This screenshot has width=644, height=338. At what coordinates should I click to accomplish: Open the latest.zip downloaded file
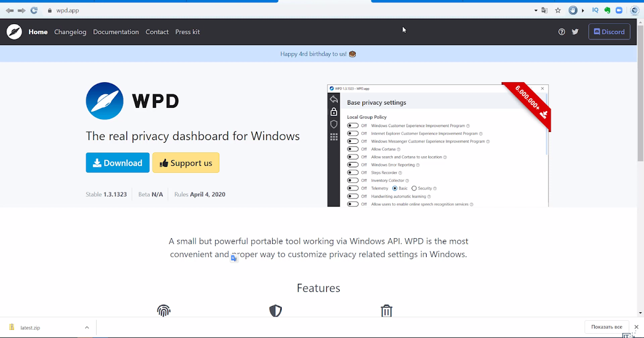(30, 327)
